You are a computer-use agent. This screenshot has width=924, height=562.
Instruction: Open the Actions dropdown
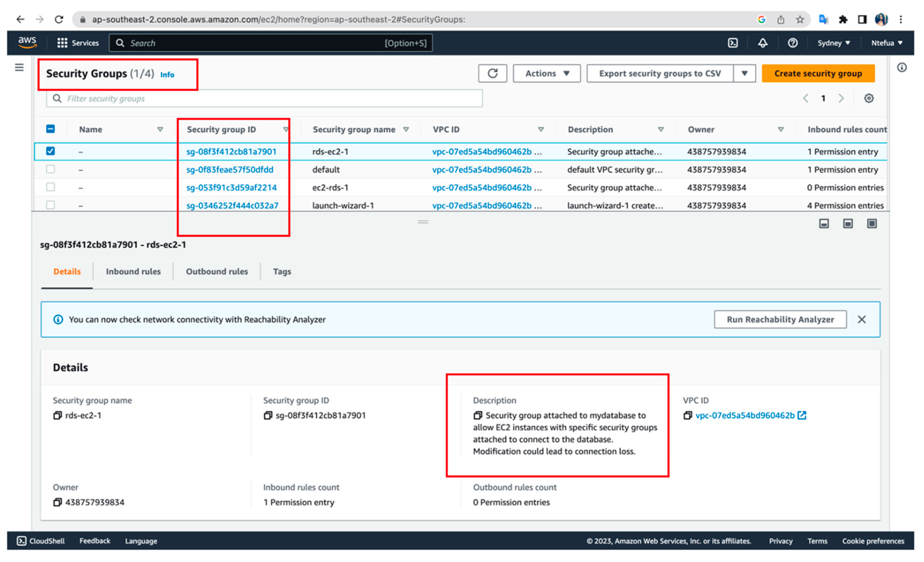[546, 73]
